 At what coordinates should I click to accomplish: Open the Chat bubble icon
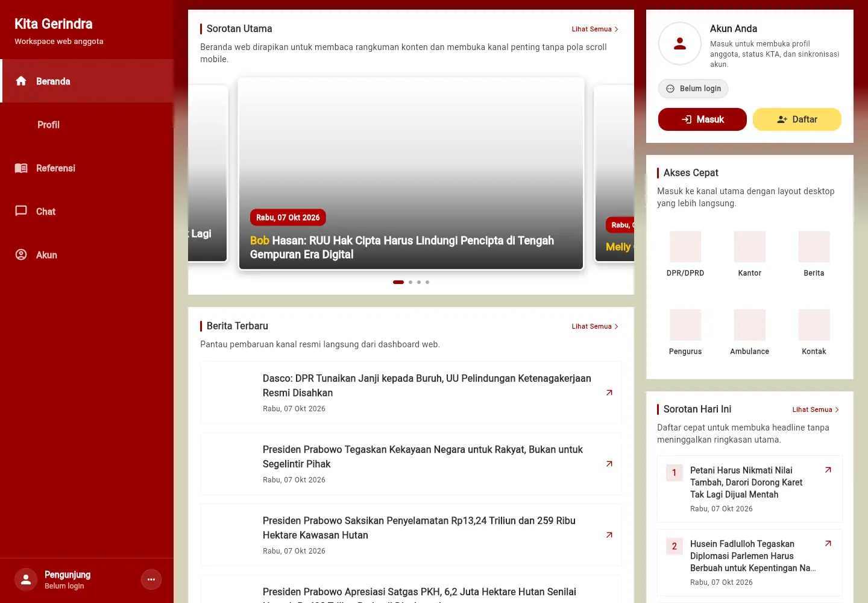pyautogui.click(x=21, y=211)
